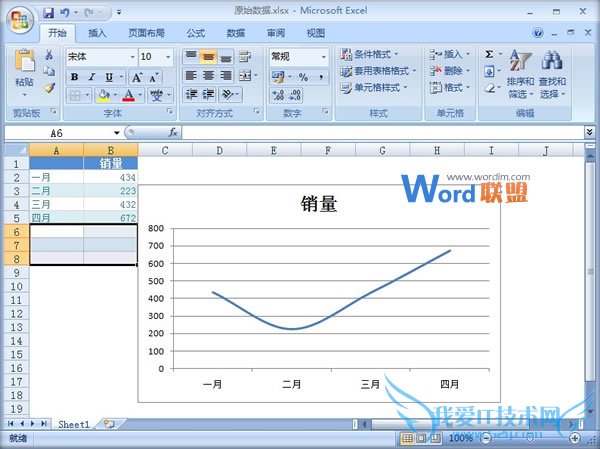Toggle underline formatting

point(109,77)
